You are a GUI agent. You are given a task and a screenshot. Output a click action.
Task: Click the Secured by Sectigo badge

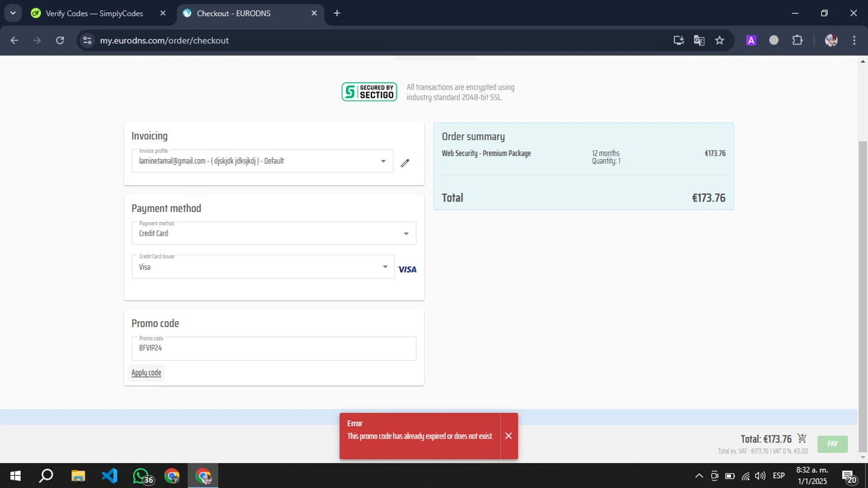369,91
